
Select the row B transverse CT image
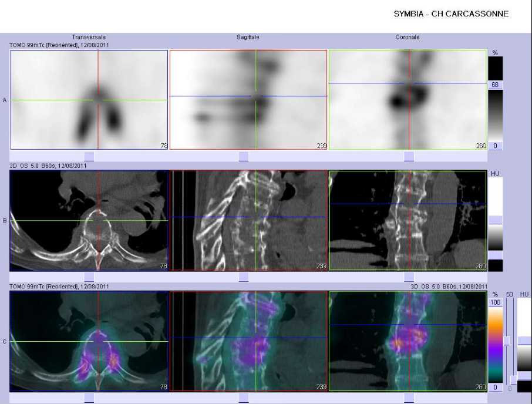(89, 220)
